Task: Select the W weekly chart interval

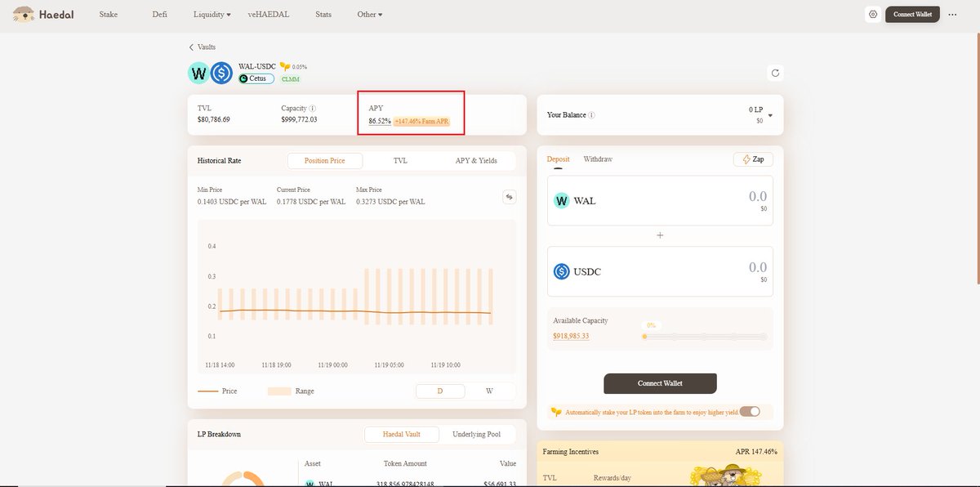Action: point(490,391)
